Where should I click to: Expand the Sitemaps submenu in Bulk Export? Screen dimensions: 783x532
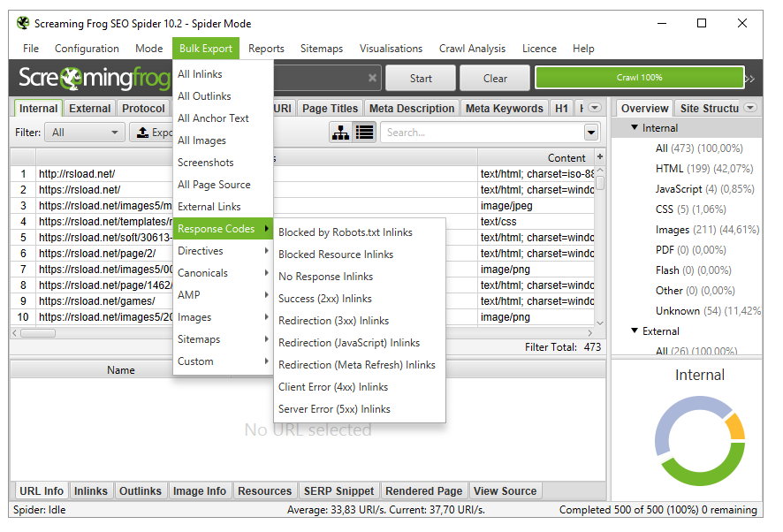pyautogui.click(x=224, y=339)
